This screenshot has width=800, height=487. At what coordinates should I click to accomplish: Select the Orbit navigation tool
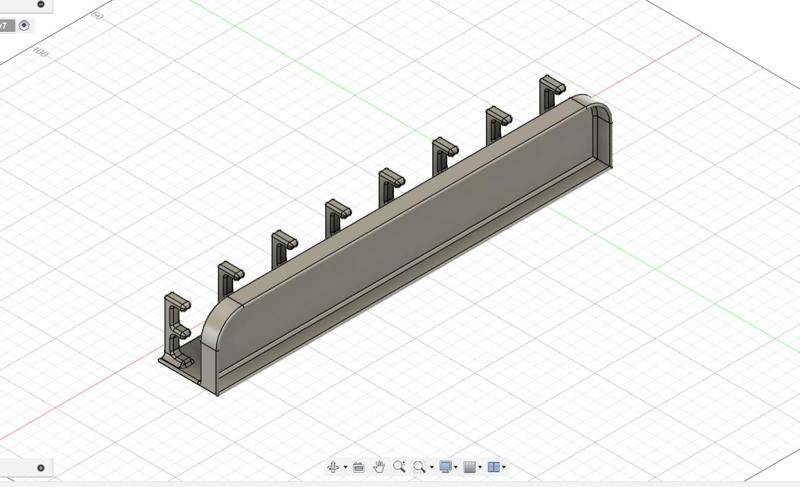[x=333, y=467]
